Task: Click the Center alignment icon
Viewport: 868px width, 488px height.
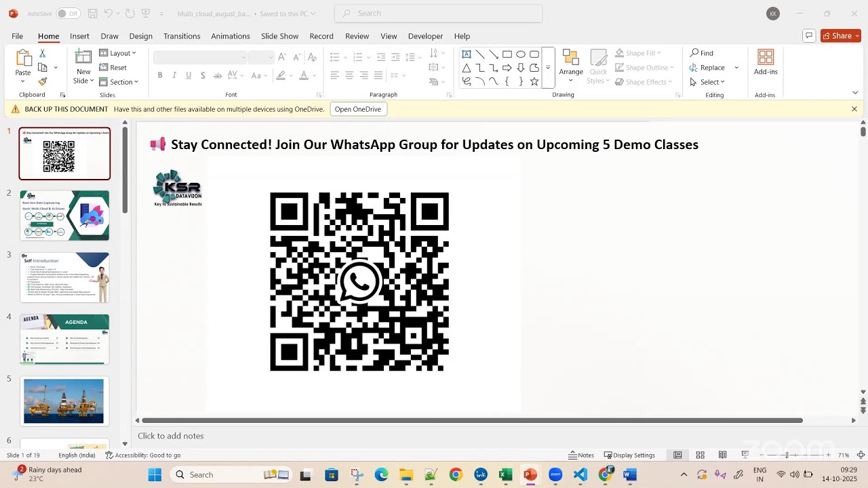Action: point(349,75)
